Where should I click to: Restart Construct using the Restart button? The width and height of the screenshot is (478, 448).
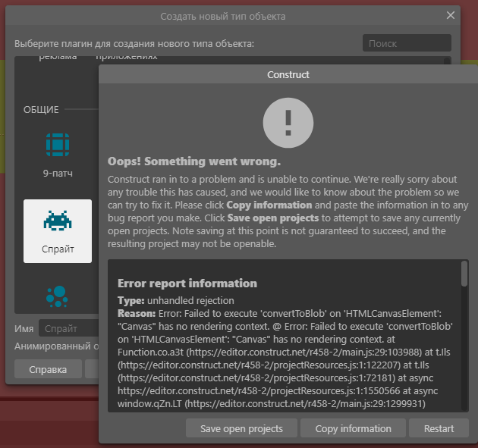point(439,428)
